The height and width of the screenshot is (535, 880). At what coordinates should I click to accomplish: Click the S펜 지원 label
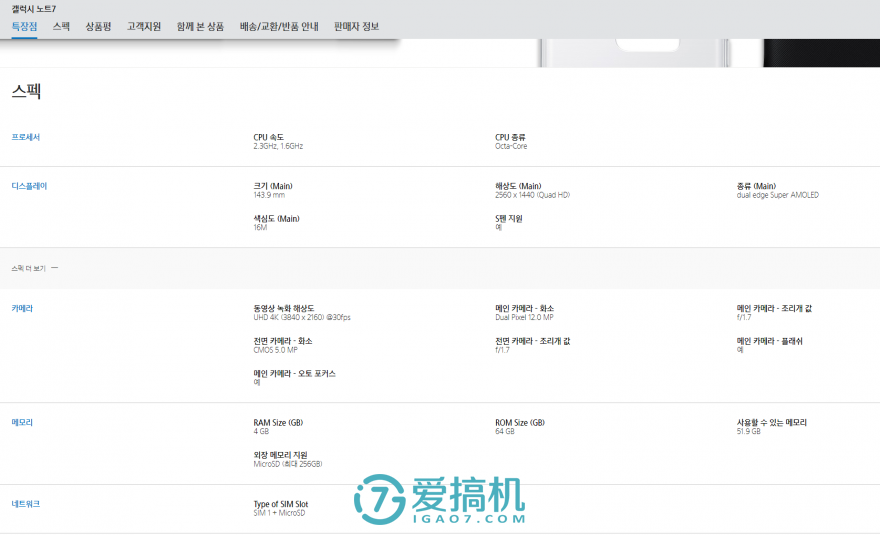coord(508,218)
